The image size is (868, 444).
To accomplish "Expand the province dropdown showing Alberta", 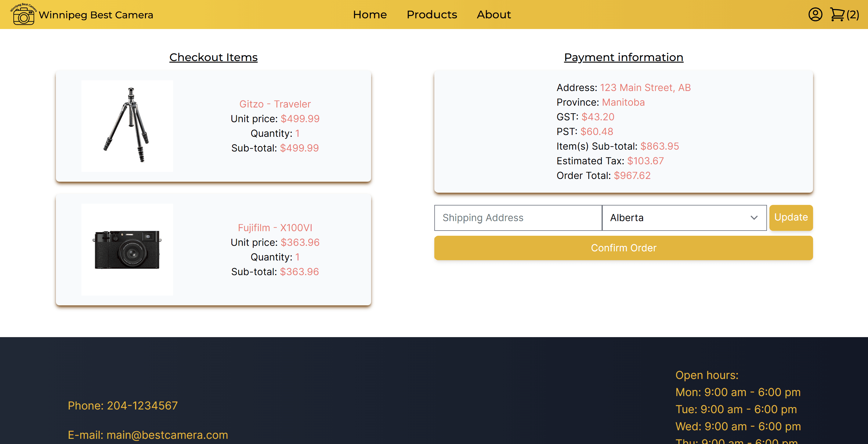I will (684, 218).
